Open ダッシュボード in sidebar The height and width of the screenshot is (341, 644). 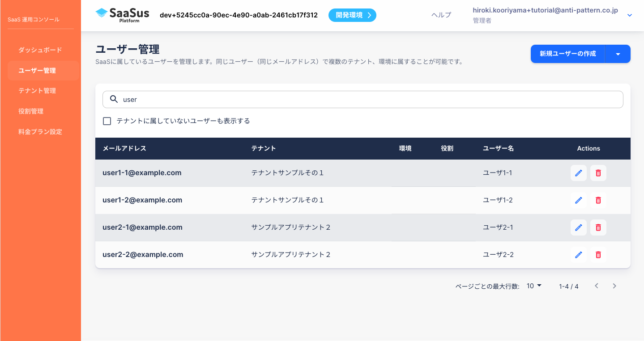point(40,50)
